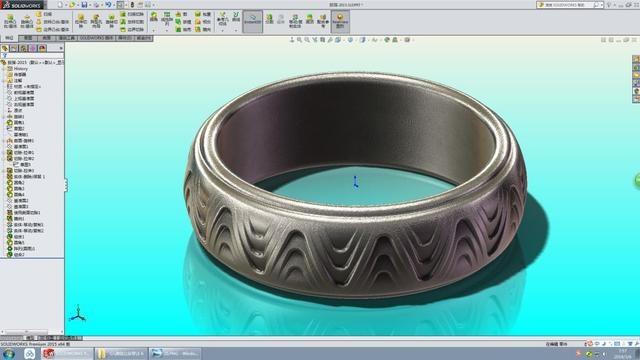The image size is (640, 360).
Task: Open the Windows Start button
Action: coord(9,353)
